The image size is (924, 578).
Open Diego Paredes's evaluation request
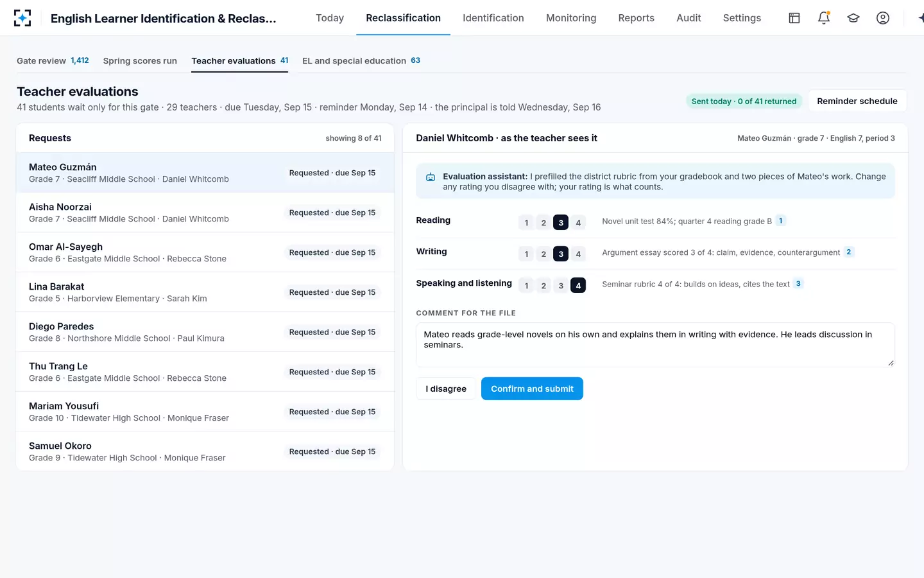click(x=205, y=332)
